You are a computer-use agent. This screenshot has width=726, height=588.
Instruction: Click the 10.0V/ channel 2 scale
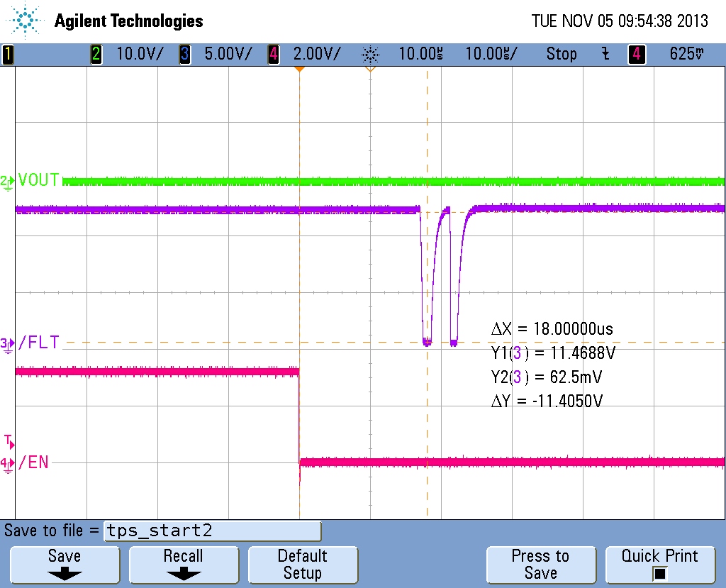click(x=140, y=54)
